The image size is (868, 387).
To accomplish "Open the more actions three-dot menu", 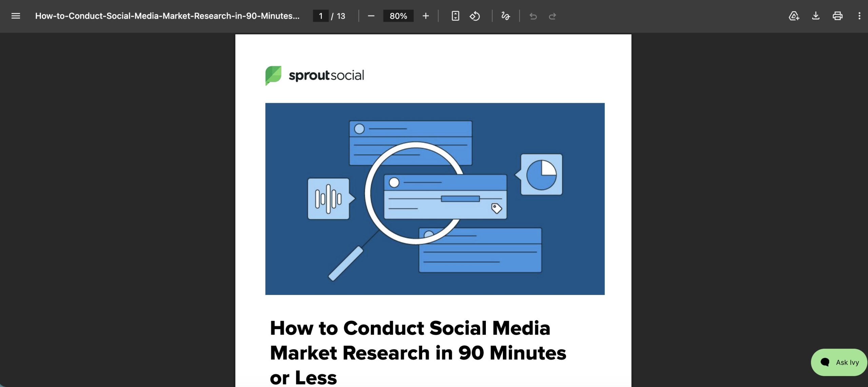I will click(859, 16).
